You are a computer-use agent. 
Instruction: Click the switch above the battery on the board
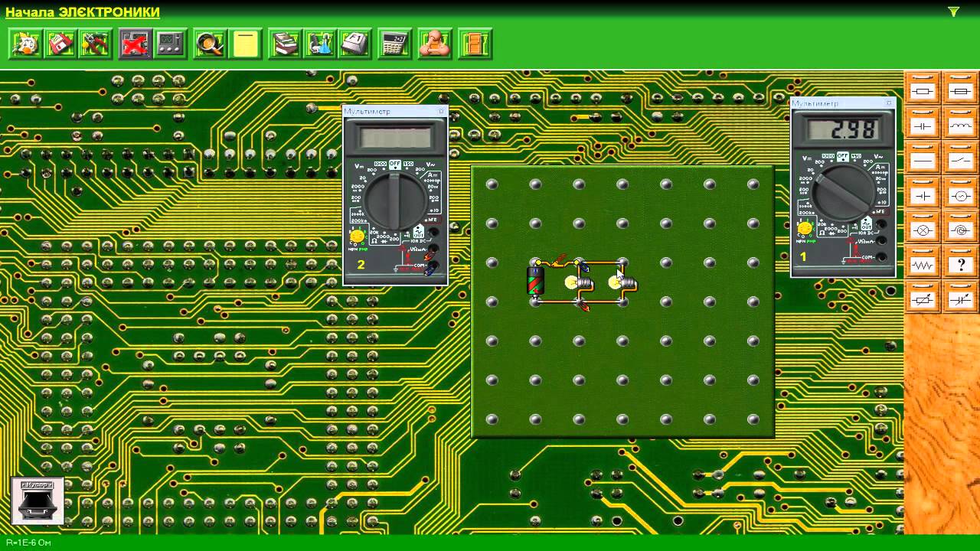tap(557, 262)
